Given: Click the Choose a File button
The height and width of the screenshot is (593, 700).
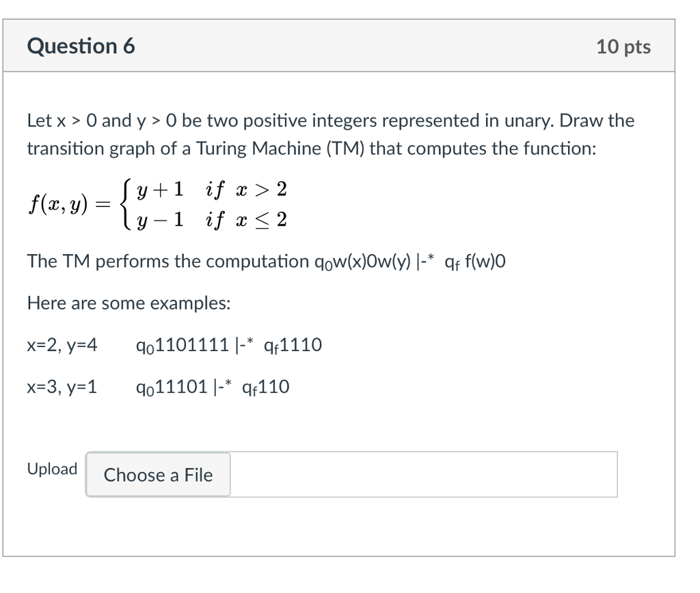Looking at the screenshot, I should (x=157, y=475).
